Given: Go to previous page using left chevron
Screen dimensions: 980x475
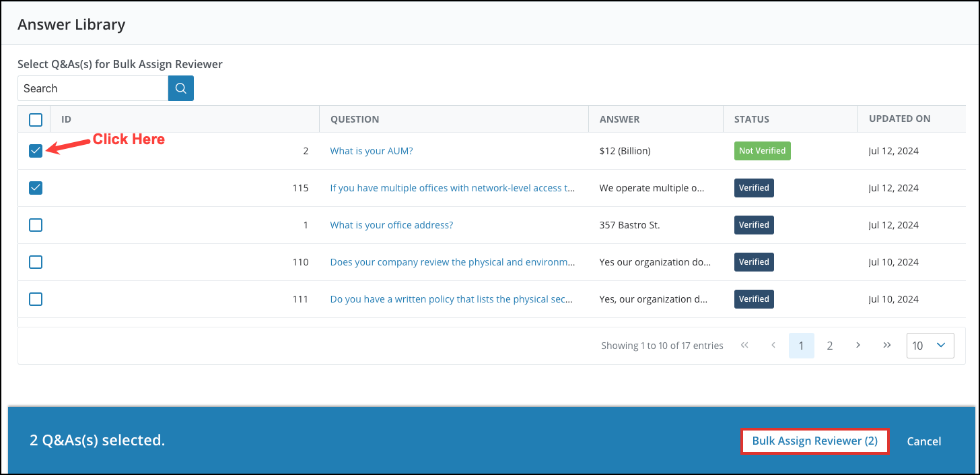Looking at the screenshot, I should coord(773,345).
